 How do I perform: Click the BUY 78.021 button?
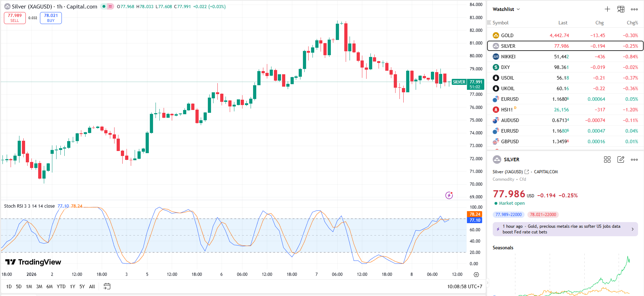pos(51,18)
